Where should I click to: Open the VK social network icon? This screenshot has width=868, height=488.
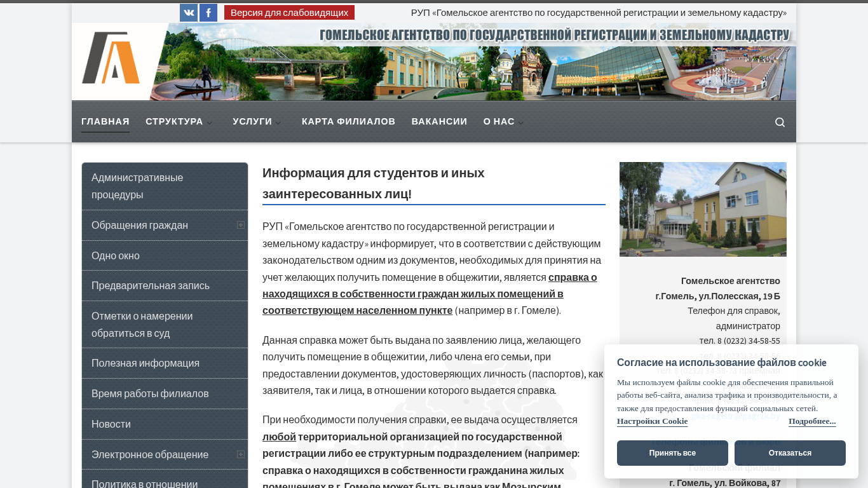(x=189, y=13)
